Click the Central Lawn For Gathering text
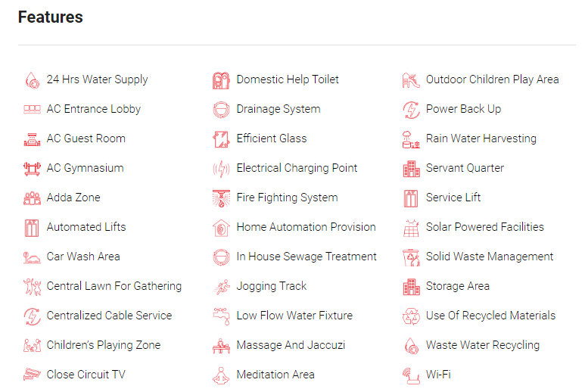Viewport: 585px width, 392px height. coord(114,286)
